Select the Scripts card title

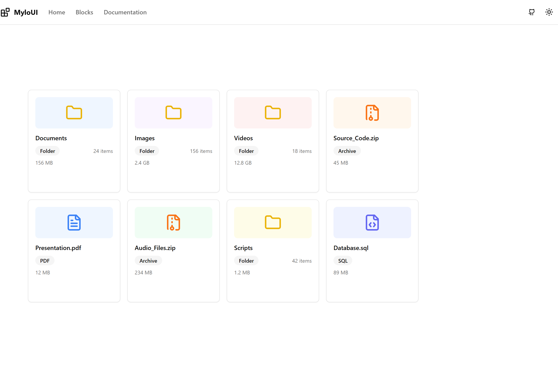pyautogui.click(x=243, y=248)
